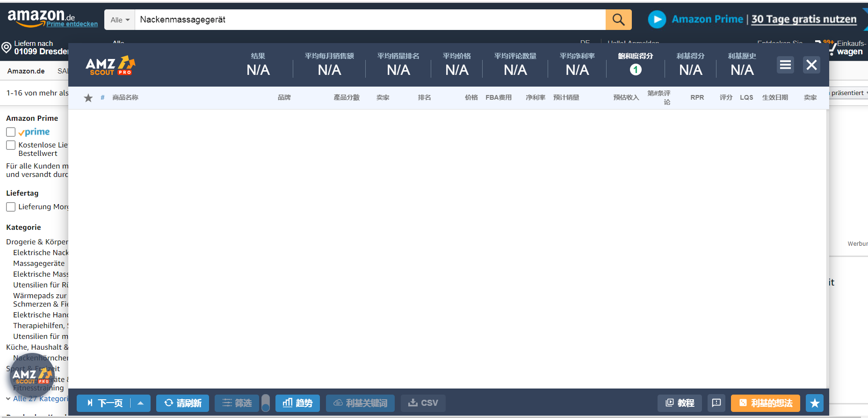
Task: Click the blue star favorites button
Action: coord(815,403)
